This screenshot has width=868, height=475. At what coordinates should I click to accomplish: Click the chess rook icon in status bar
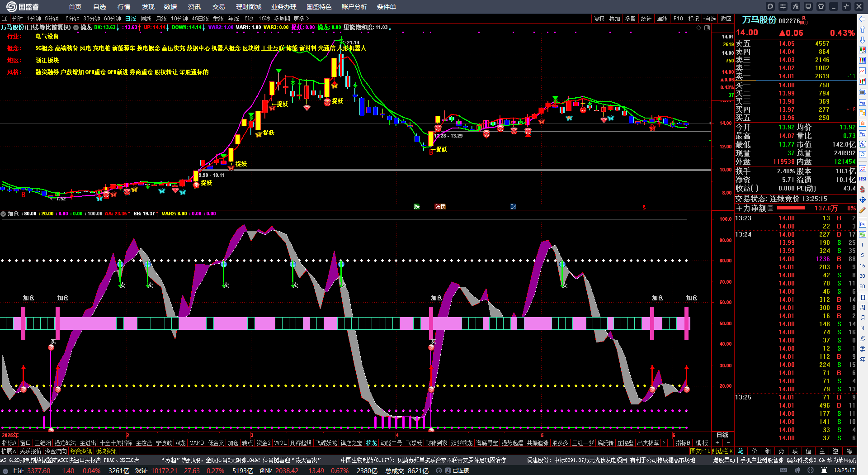click(824, 470)
